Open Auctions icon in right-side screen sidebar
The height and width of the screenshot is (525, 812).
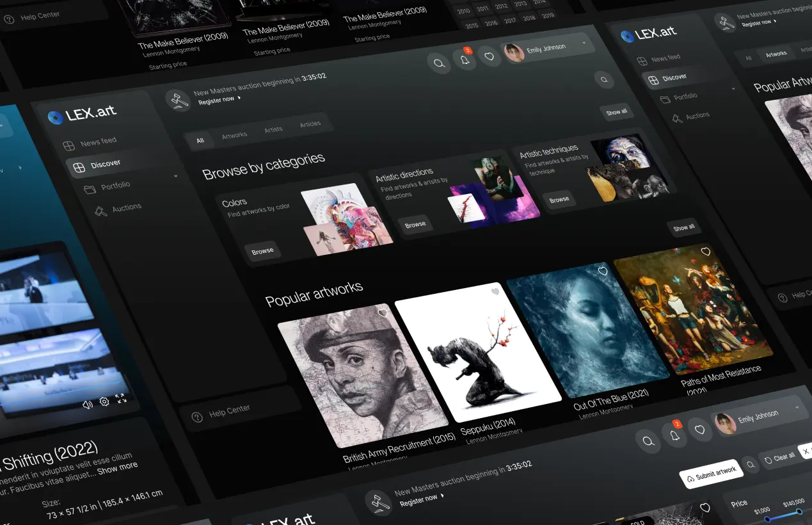click(x=678, y=118)
